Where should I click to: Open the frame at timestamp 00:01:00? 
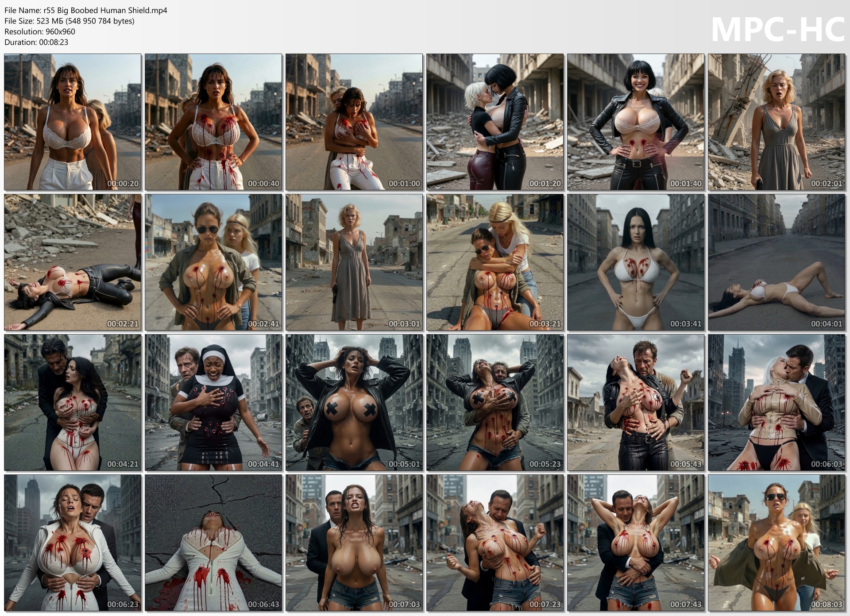(354, 122)
